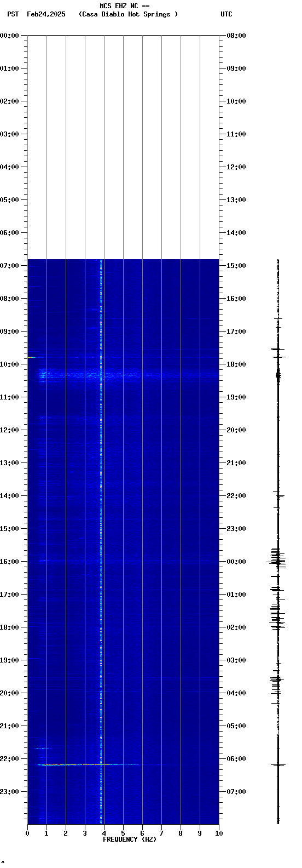This screenshot has width=302, height=868.
Task: Click the PST axis label '12:00'
Action: (10, 430)
